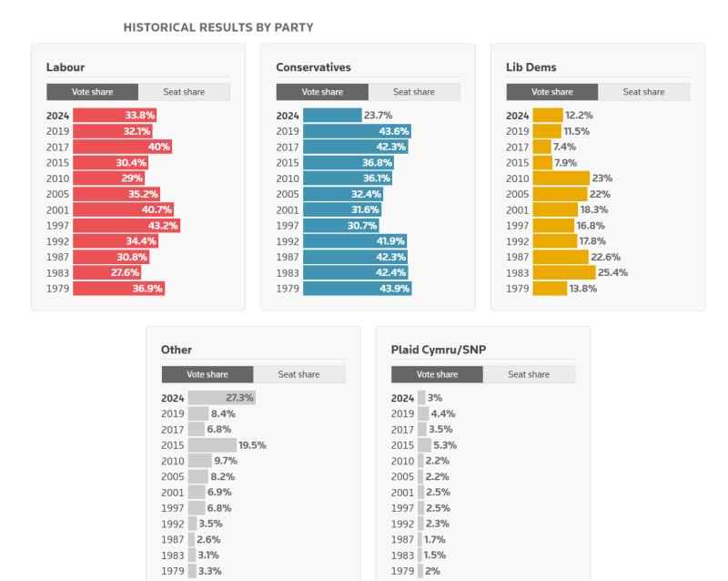Click Historical Results By Party heading

[218, 28]
